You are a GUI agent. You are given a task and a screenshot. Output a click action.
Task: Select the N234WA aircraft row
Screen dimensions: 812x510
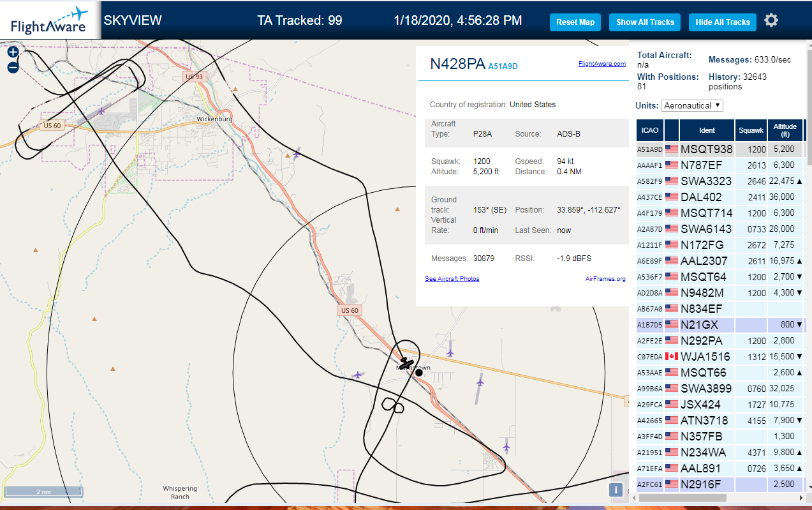click(720, 452)
